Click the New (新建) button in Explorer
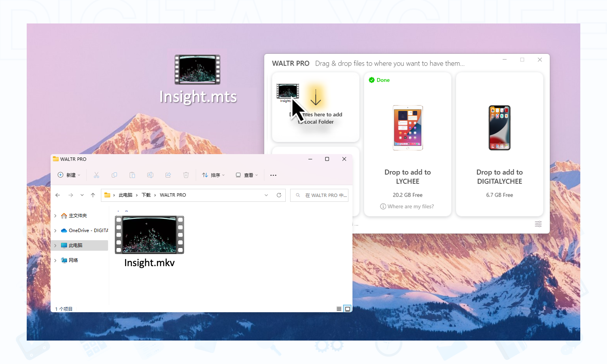Viewport: 607px width, 364px height. 69,175
